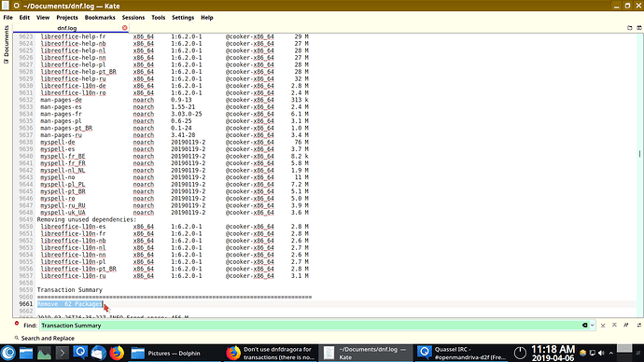Click the vertical scrollbar handle in the editor
The height and width of the screenshot is (362, 644).
640,154
